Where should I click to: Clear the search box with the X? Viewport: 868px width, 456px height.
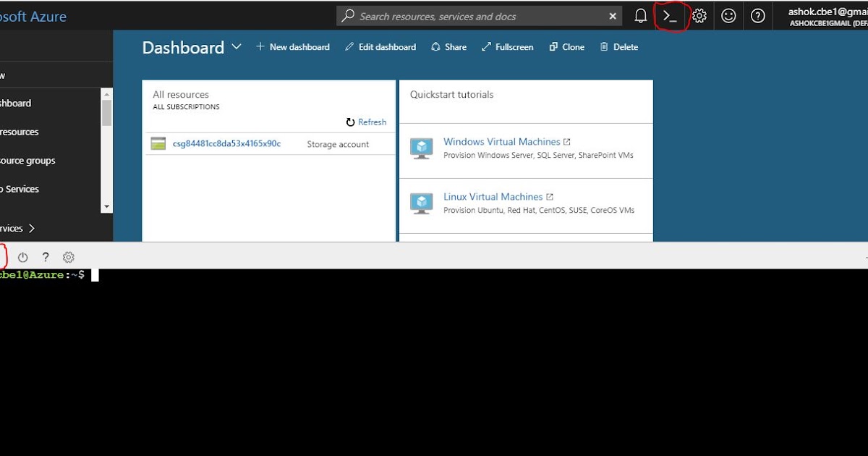click(612, 15)
